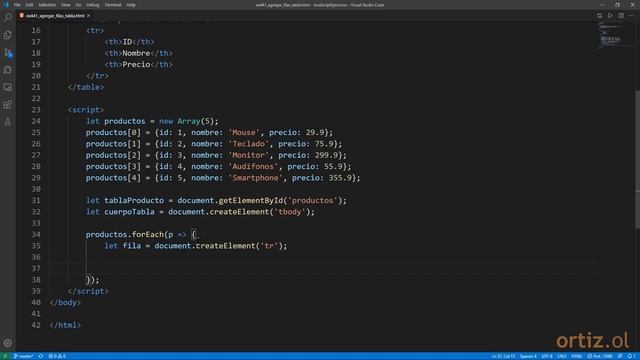Screen dimensions: 640x360
Task: Click the VS Code logo icon
Action: [x=6, y=5]
